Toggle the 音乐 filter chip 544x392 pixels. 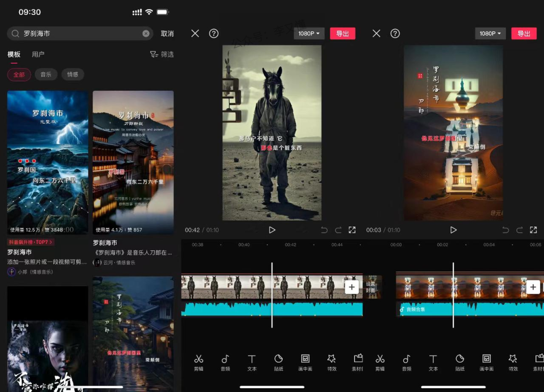[x=46, y=74]
